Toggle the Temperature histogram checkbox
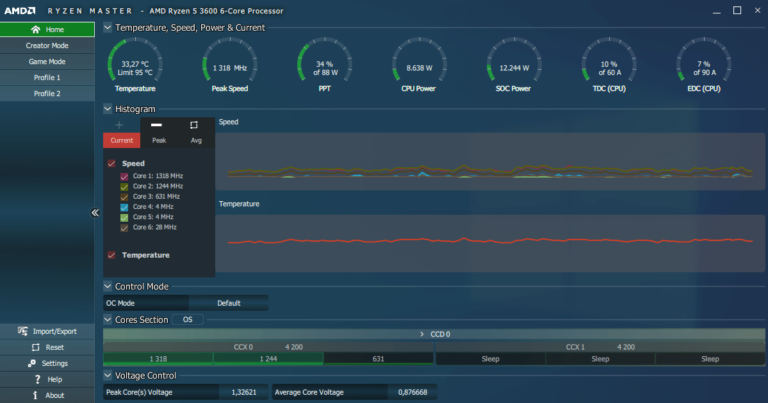The height and width of the screenshot is (403, 768). [111, 255]
